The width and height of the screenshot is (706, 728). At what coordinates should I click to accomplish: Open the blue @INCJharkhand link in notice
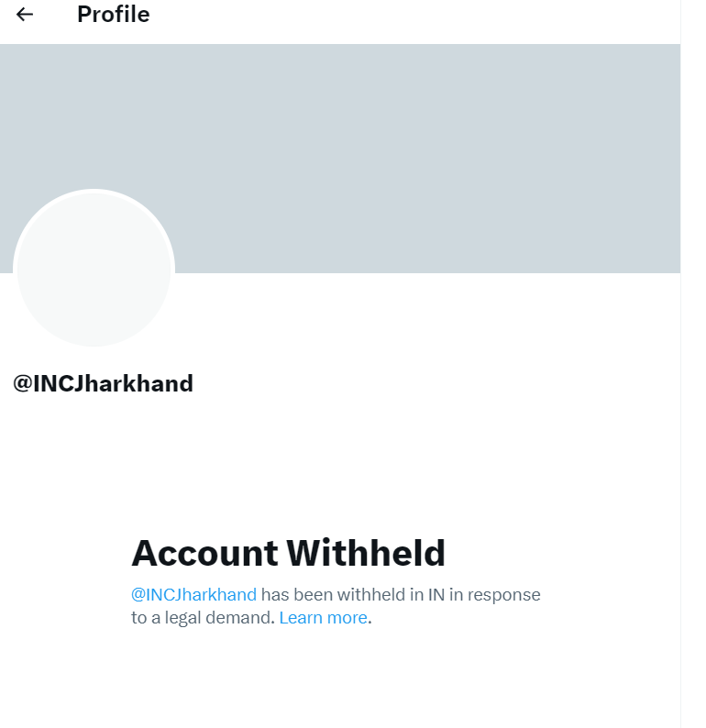[x=193, y=594]
